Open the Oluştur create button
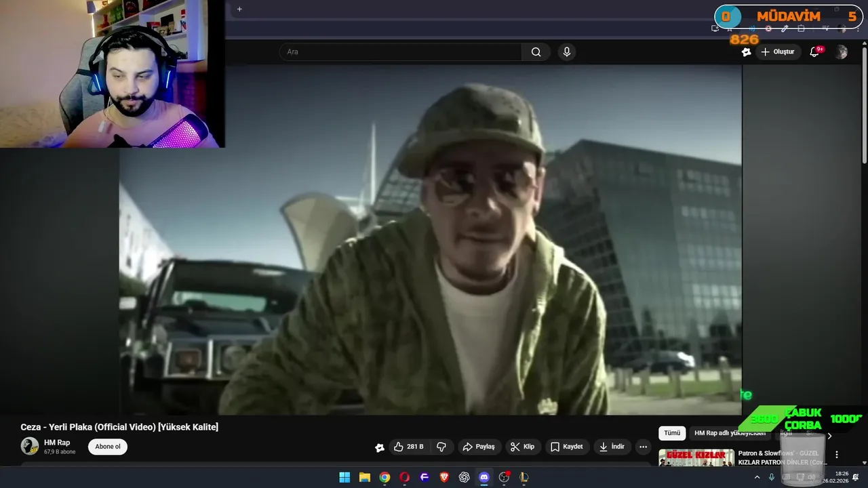The image size is (868, 488). point(777,52)
